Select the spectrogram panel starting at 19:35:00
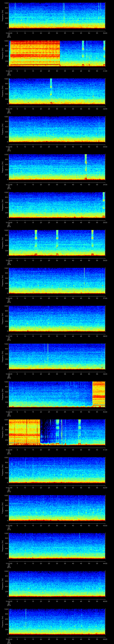 pyautogui.click(x=57, y=243)
